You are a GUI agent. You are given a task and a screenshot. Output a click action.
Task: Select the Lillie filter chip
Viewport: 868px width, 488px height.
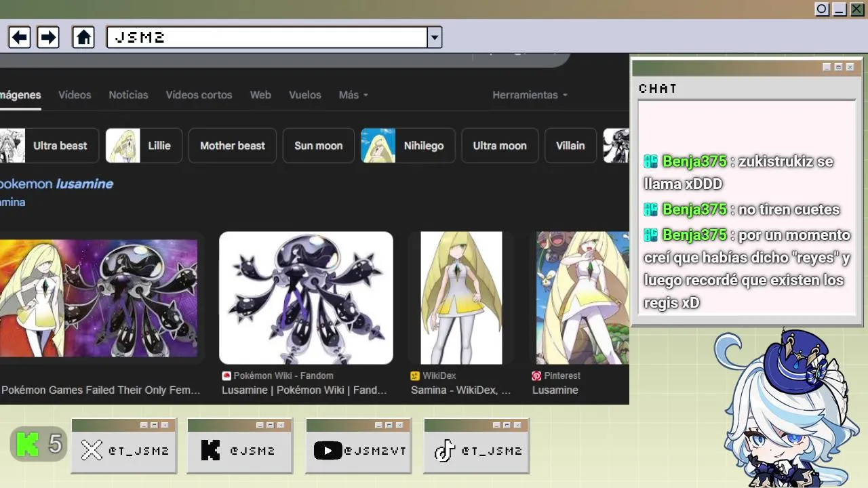point(144,146)
